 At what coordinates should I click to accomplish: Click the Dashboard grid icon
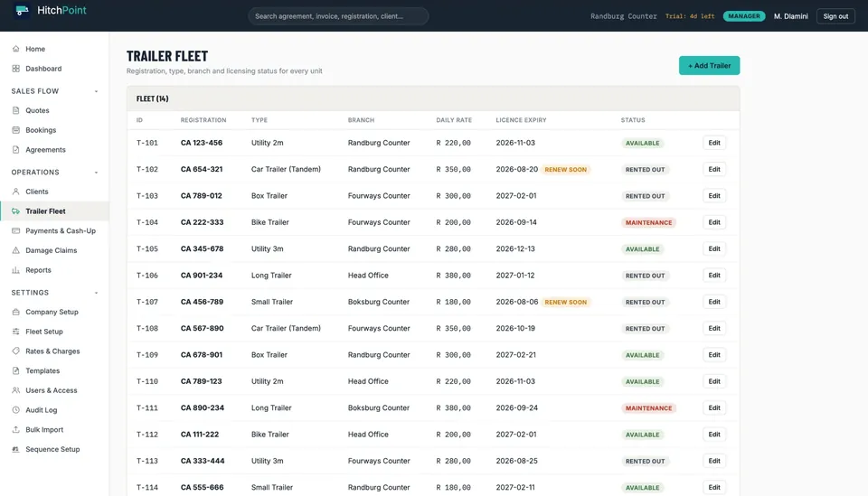15,69
